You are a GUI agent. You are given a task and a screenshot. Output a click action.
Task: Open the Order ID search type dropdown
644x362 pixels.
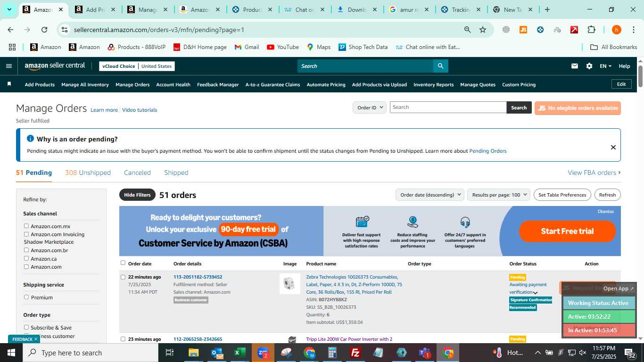click(x=370, y=107)
